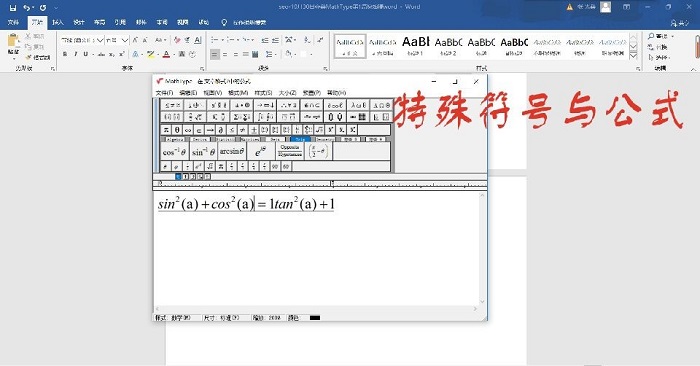Save the Word document from quick access toolbar
The height and width of the screenshot is (366, 700).
click(x=12, y=8)
